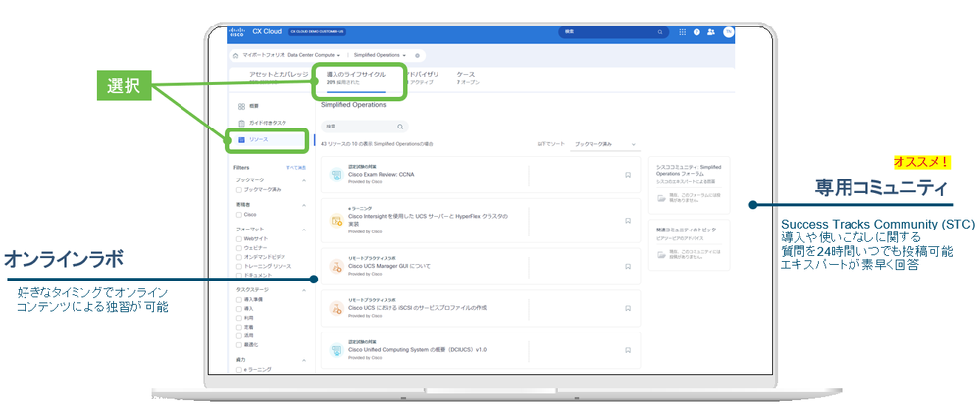Tick the 定着 task stage checkbox
This screenshot has width=980, height=409.
click(x=238, y=327)
